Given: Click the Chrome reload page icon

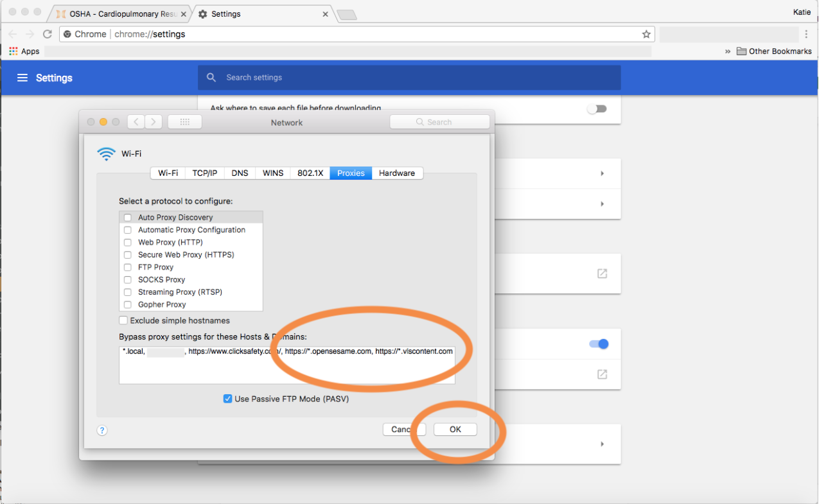Looking at the screenshot, I should (47, 34).
